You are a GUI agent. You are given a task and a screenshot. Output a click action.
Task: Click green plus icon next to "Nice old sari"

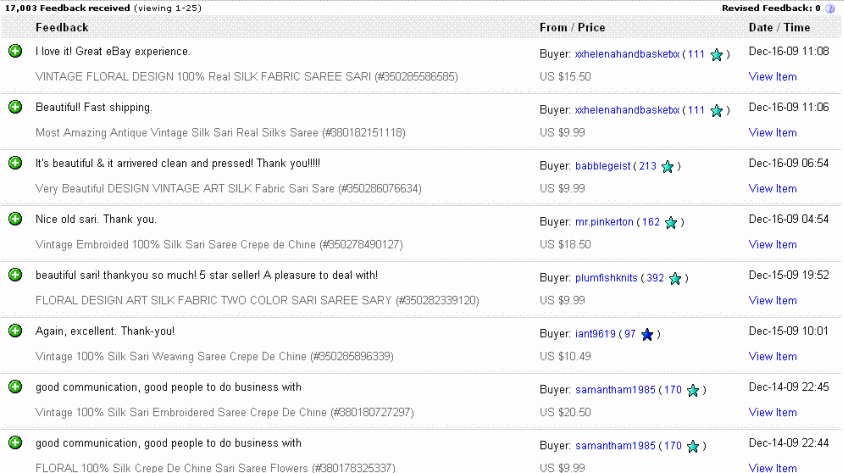point(15,219)
